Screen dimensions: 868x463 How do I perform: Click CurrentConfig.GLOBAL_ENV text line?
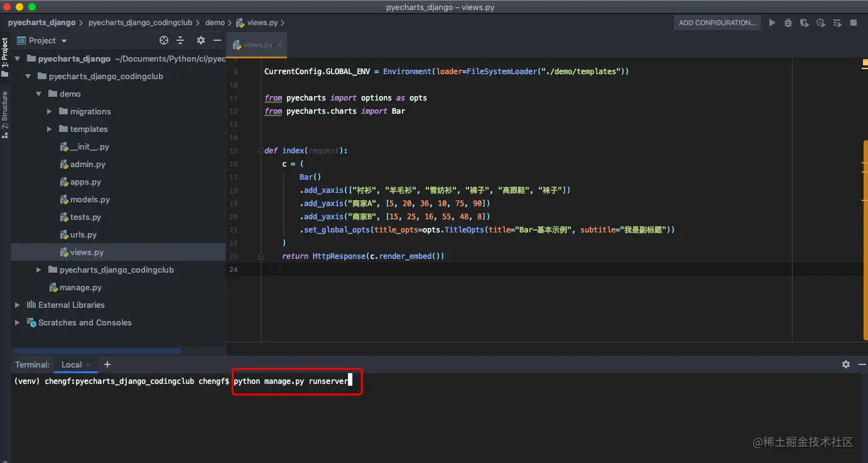(447, 72)
